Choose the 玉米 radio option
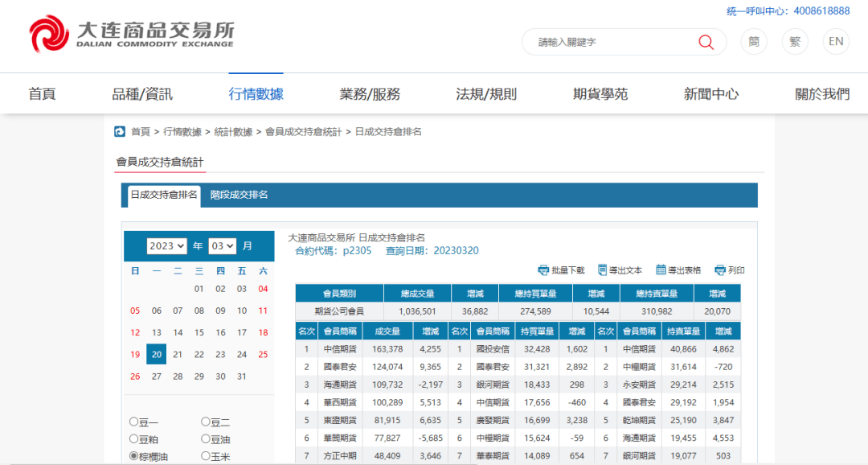This screenshot has height=465, width=868. pyautogui.click(x=205, y=457)
